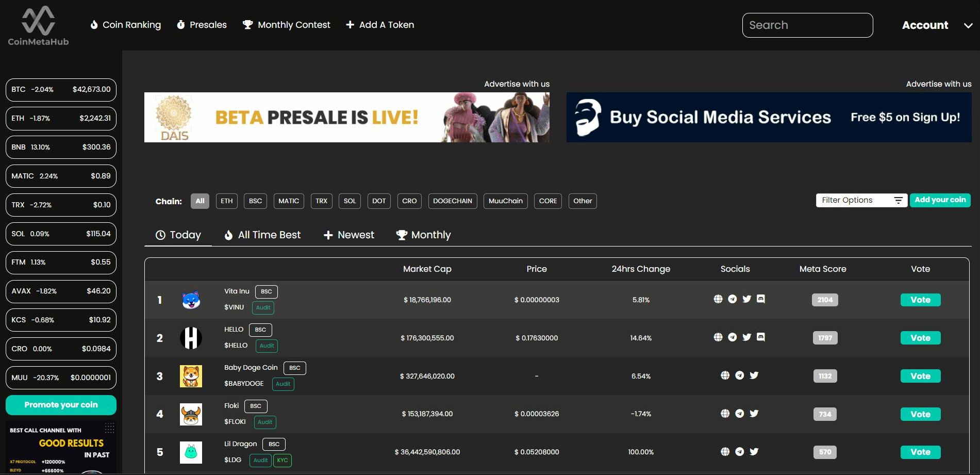The width and height of the screenshot is (980, 475).
Task: Open Vita Inu Telegram icon
Action: pos(732,299)
